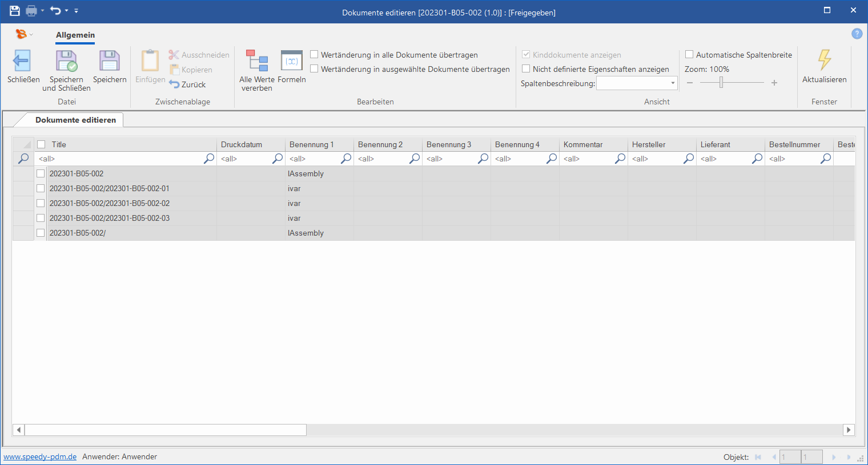
Task: Click the blue help question mark icon
Action: point(857,34)
